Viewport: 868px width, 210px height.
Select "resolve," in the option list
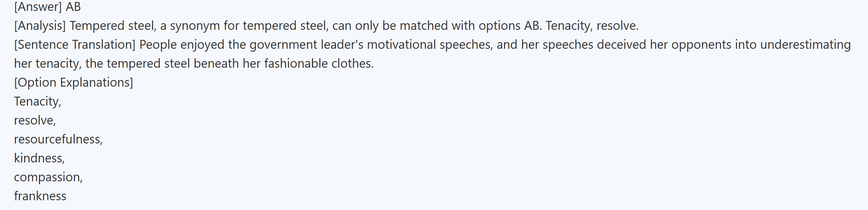[x=35, y=120]
